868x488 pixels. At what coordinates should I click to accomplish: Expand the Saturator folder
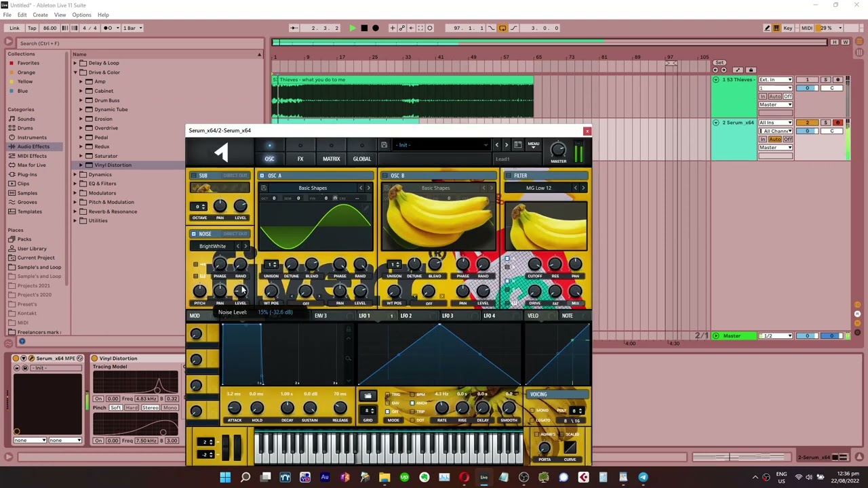pos(81,156)
